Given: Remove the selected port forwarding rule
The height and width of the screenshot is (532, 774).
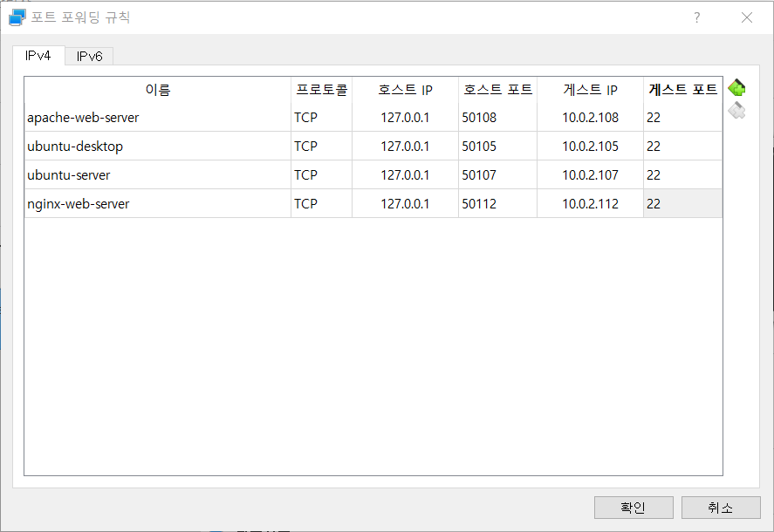Looking at the screenshot, I should 736,111.
